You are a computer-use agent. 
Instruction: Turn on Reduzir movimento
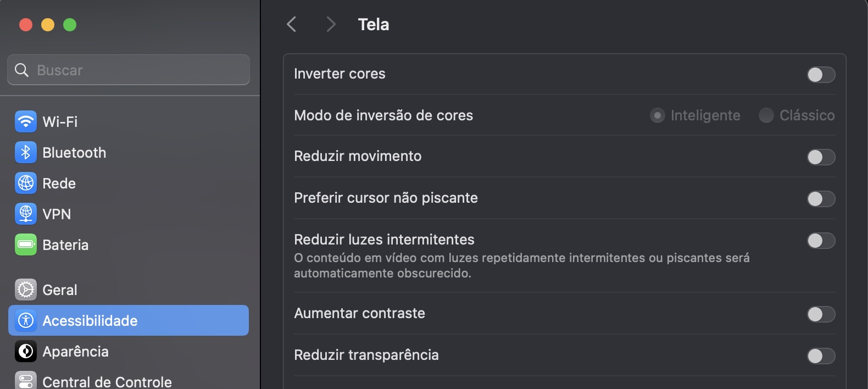point(821,158)
